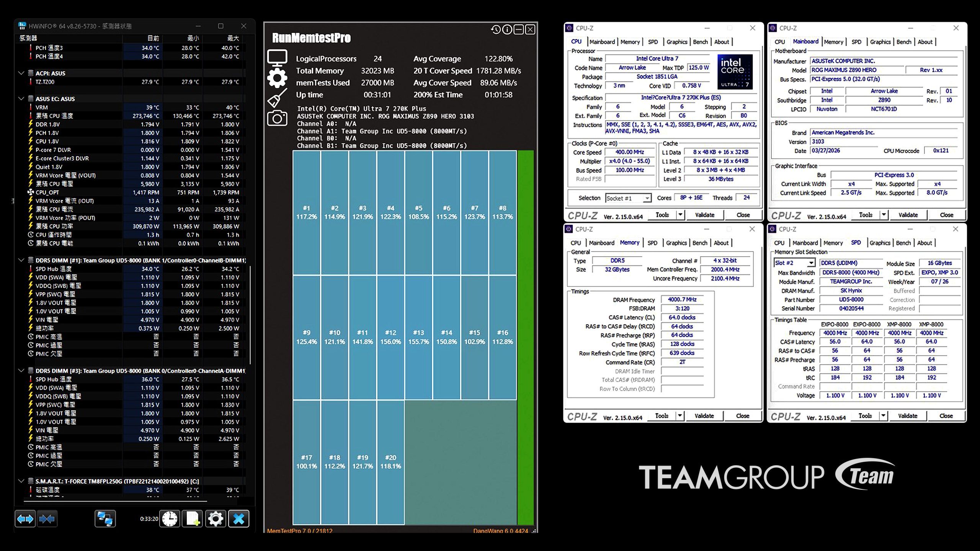Screen dimensions: 980x551
Task: Open RunMemtestPro settings gear icon
Action: pyautogui.click(x=277, y=78)
